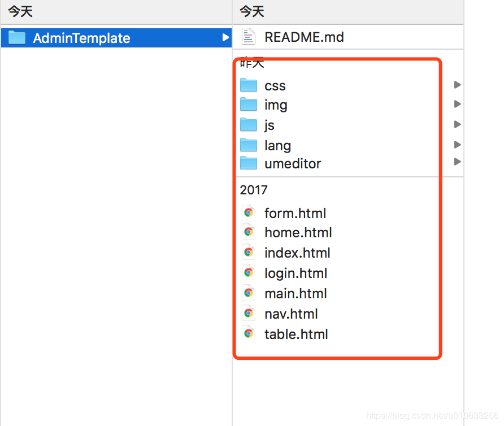Viewport: 504px width, 426px height.
Task: Click the AdminTemplate white disclosure arrow
Action: tap(226, 38)
